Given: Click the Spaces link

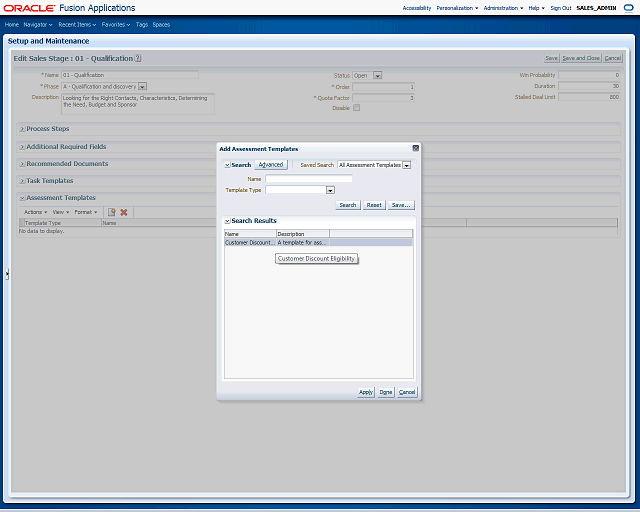Looking at the screenshot, I should (x=161, y=25).
